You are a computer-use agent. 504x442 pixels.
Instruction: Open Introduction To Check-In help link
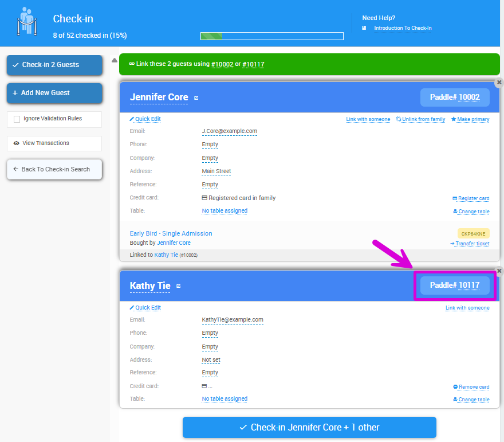(403, 28)
